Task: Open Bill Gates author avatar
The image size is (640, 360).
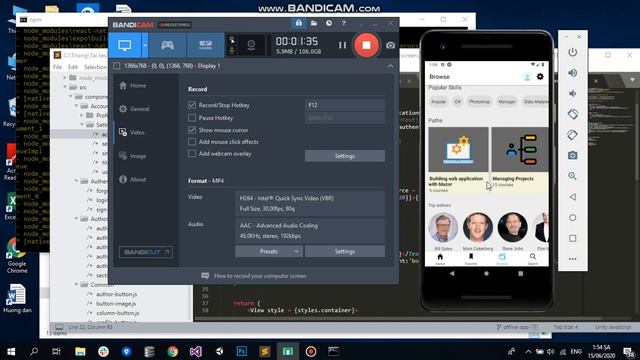Action: coord(443,227)
